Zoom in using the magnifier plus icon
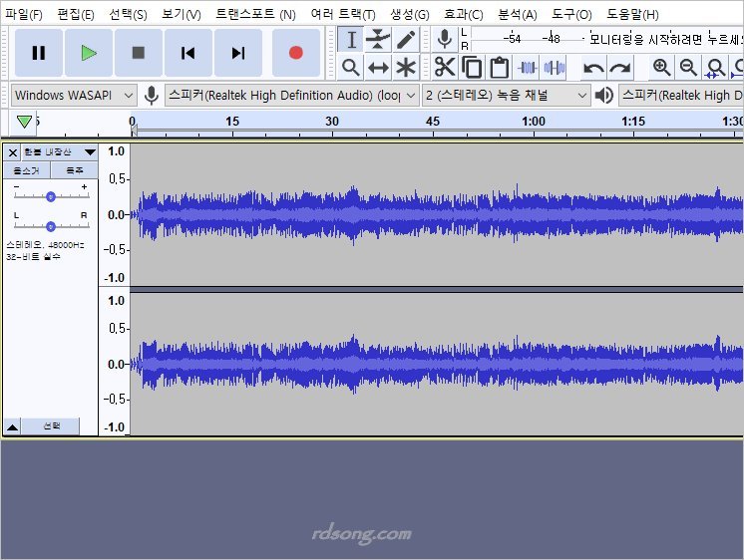 661,68
